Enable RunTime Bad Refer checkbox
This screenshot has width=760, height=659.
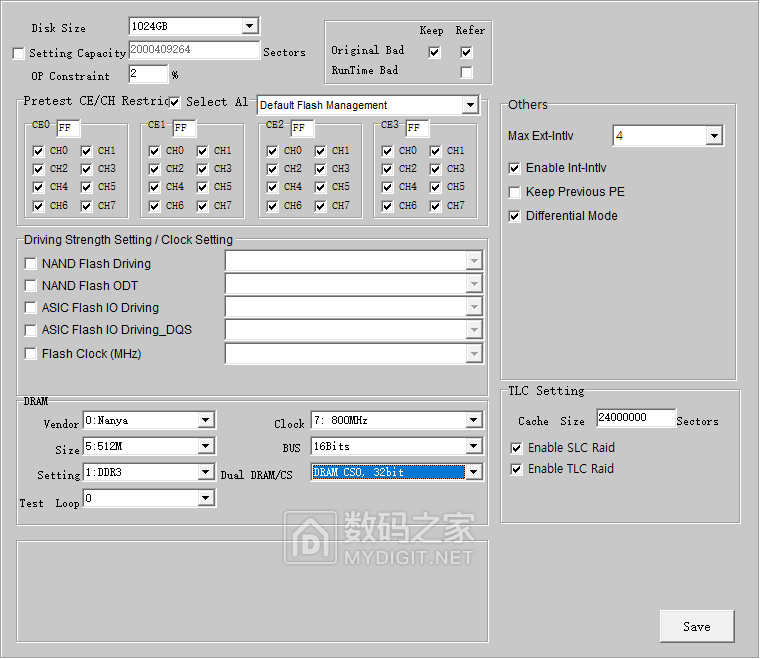(x=466, y=72)
